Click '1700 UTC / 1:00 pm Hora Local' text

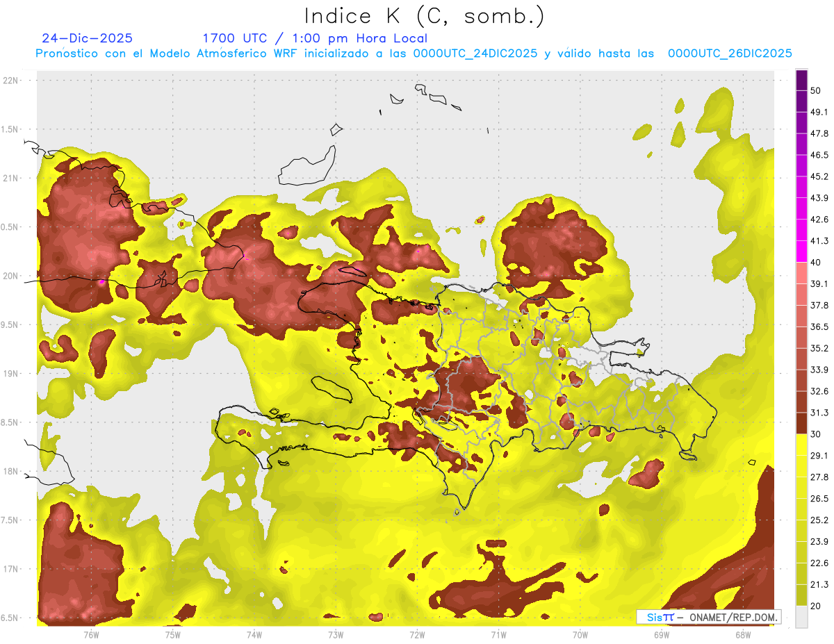click(315, 38)
